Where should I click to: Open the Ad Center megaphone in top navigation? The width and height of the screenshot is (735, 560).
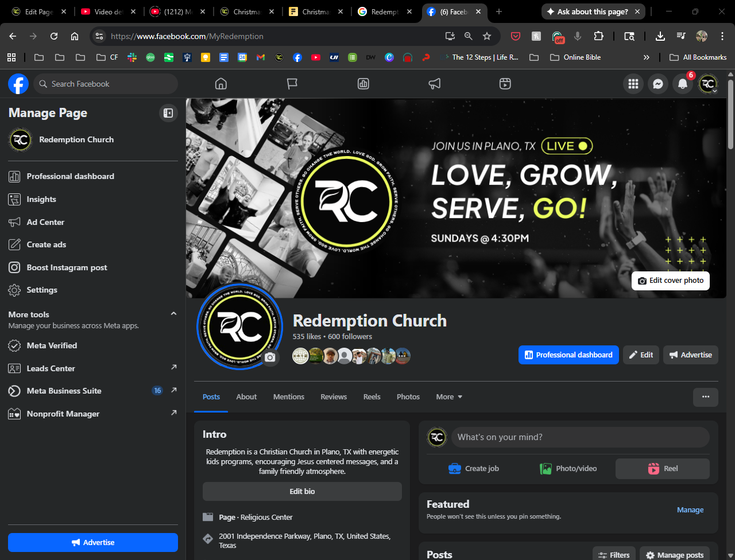[435, 84]
